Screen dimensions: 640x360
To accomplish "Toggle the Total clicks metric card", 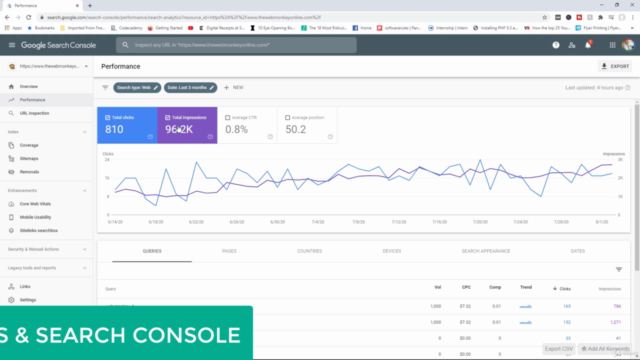I will 127,125.
